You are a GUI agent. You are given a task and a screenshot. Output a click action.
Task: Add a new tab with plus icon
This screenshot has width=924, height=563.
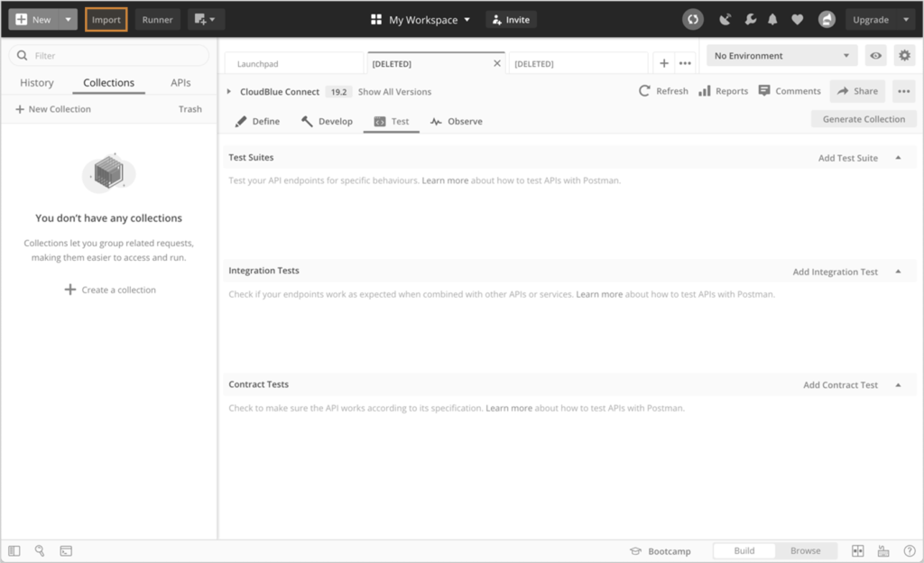coord(664,63)
